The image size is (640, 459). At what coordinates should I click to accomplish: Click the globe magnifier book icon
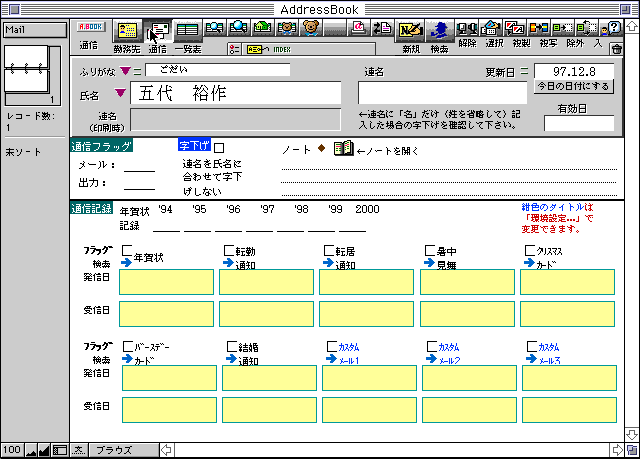pos(238,28)
